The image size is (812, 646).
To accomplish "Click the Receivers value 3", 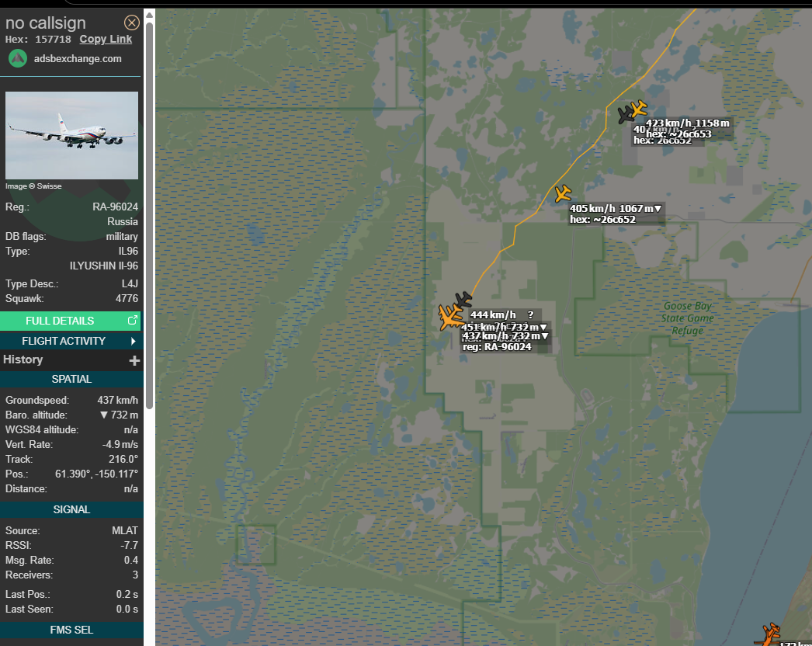I will pyautogui.click(x=135, y=575).
